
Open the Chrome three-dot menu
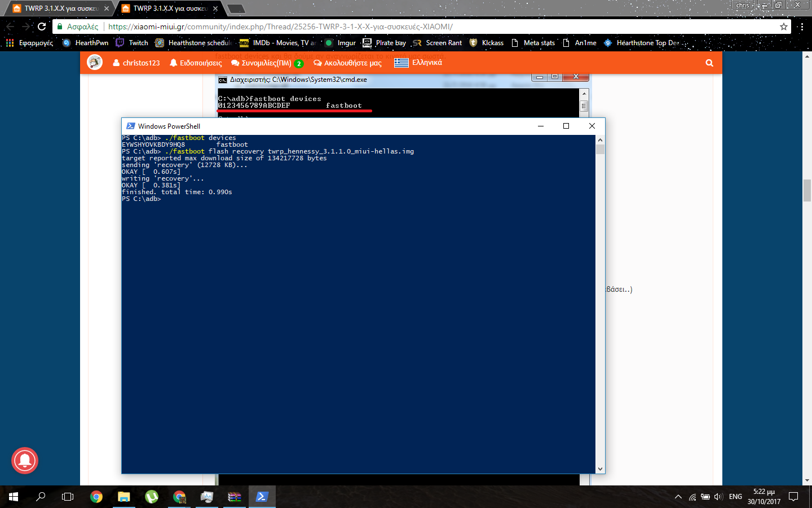(x=801, y=27)
